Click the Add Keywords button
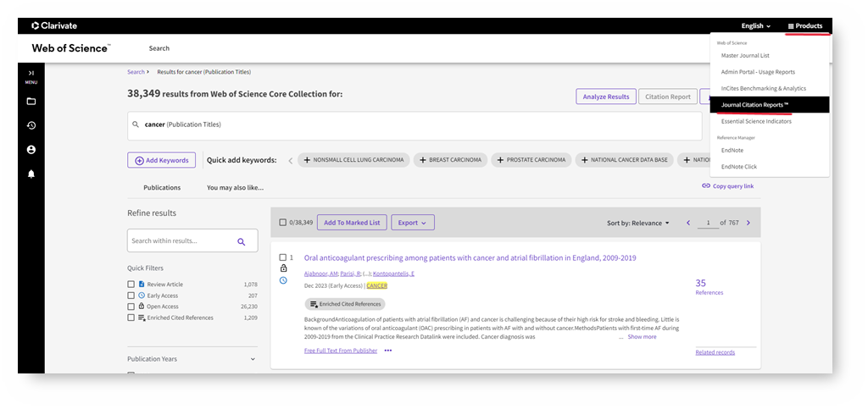The height and width of the screenshot is (409, 868). (162, 160)
